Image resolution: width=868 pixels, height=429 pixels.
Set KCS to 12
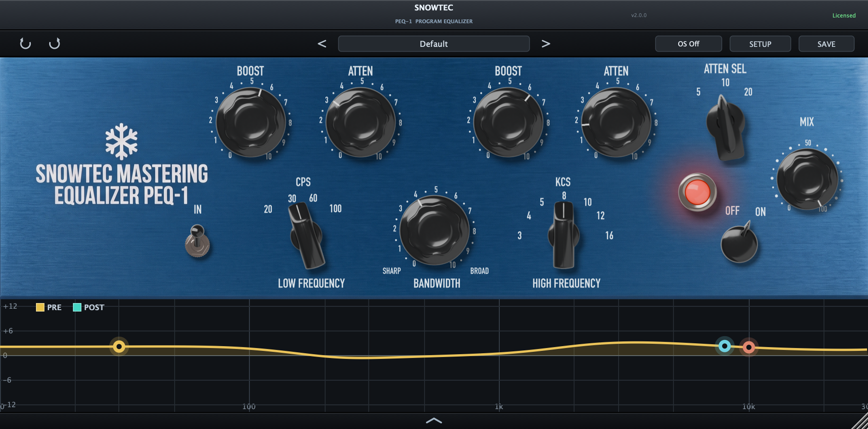(x=600, y=215)
